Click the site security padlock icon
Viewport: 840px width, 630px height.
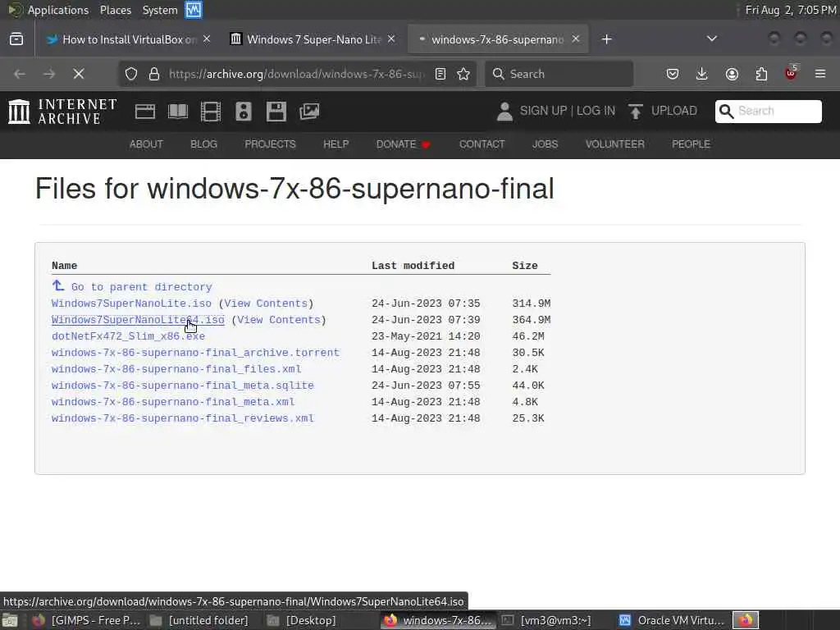[x=154, y=74]
